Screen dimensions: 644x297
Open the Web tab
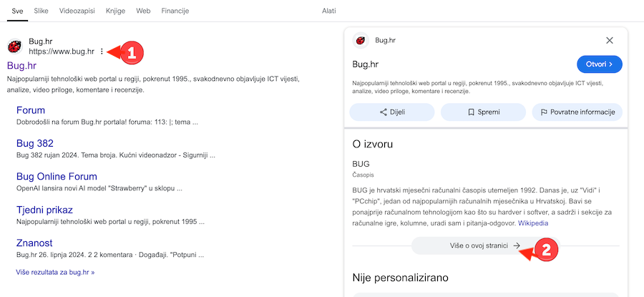click(143, 11)
